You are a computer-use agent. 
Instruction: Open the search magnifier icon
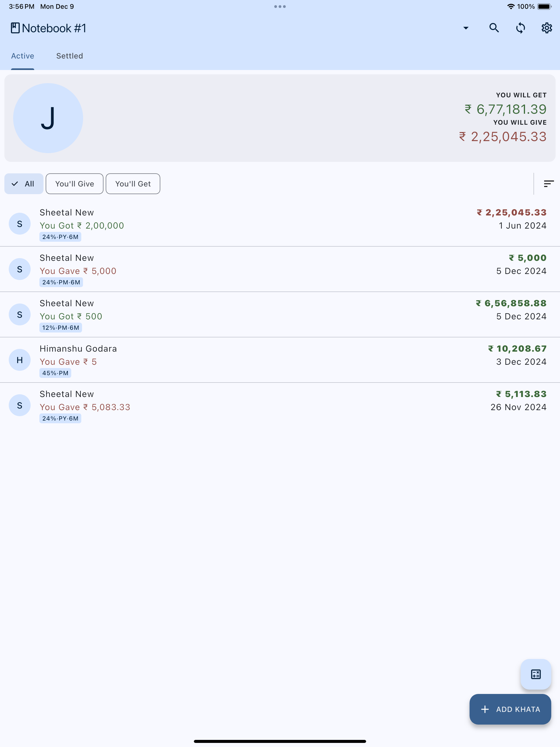(494, 28)
